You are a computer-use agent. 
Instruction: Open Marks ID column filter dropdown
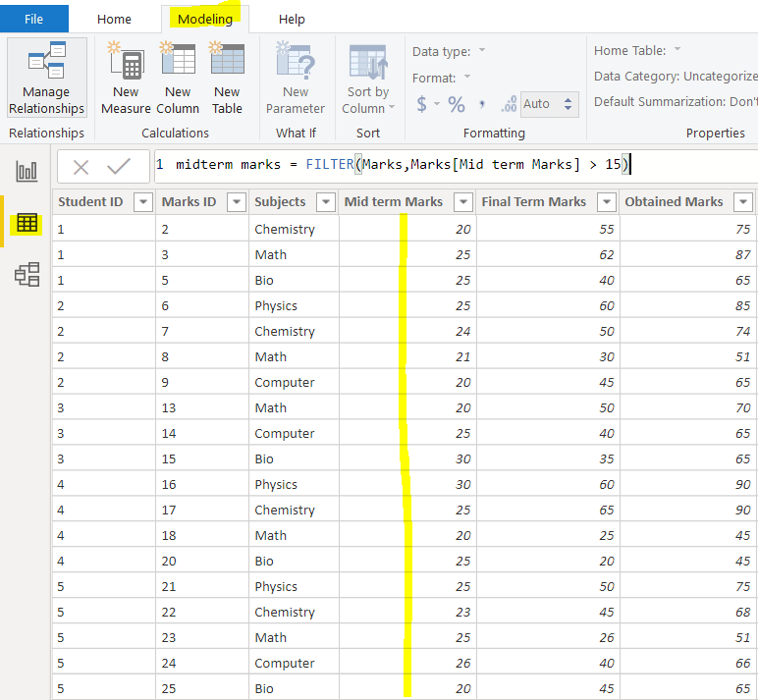237,201
